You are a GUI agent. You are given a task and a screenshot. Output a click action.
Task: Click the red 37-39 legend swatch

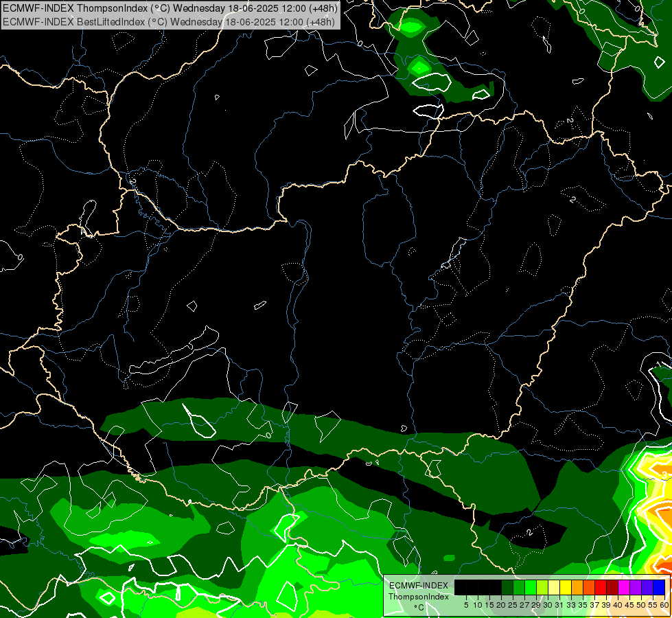(601, 588)
